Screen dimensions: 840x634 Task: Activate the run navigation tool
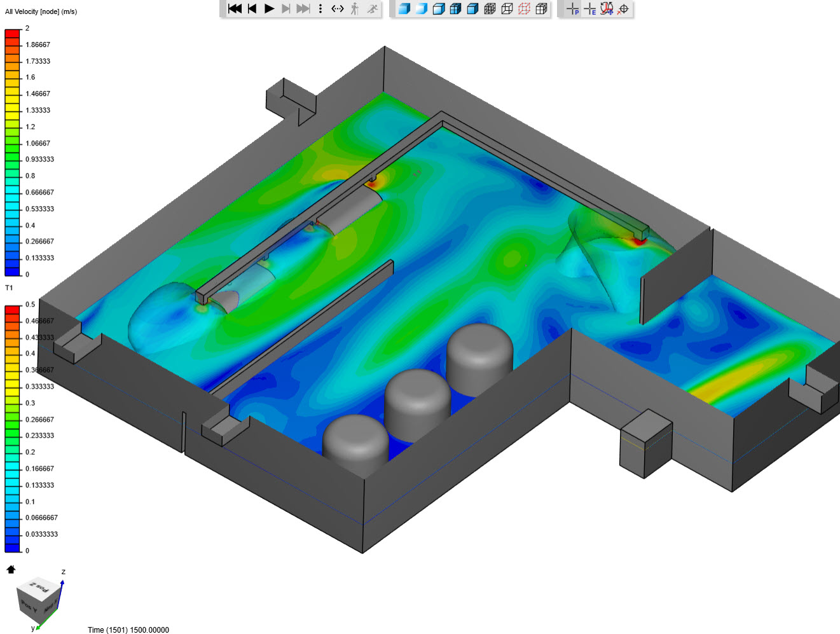pyautogui.click(x=371, y=9)
